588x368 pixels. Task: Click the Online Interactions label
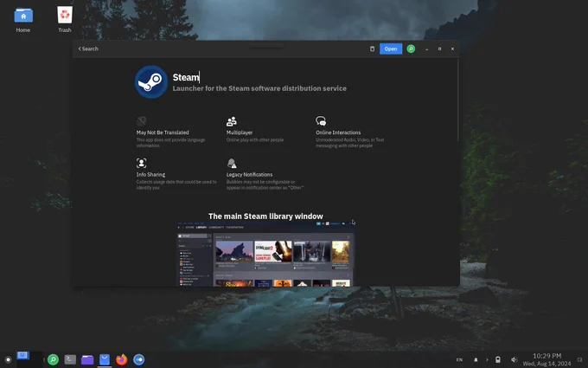(338, 132)
